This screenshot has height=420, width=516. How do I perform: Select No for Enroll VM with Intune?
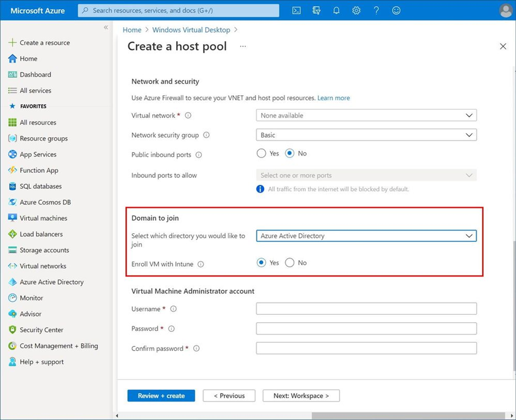(290, 263)
